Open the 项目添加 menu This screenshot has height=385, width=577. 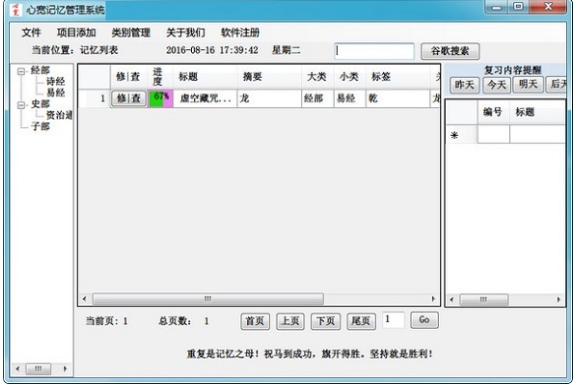pos(77,33)
